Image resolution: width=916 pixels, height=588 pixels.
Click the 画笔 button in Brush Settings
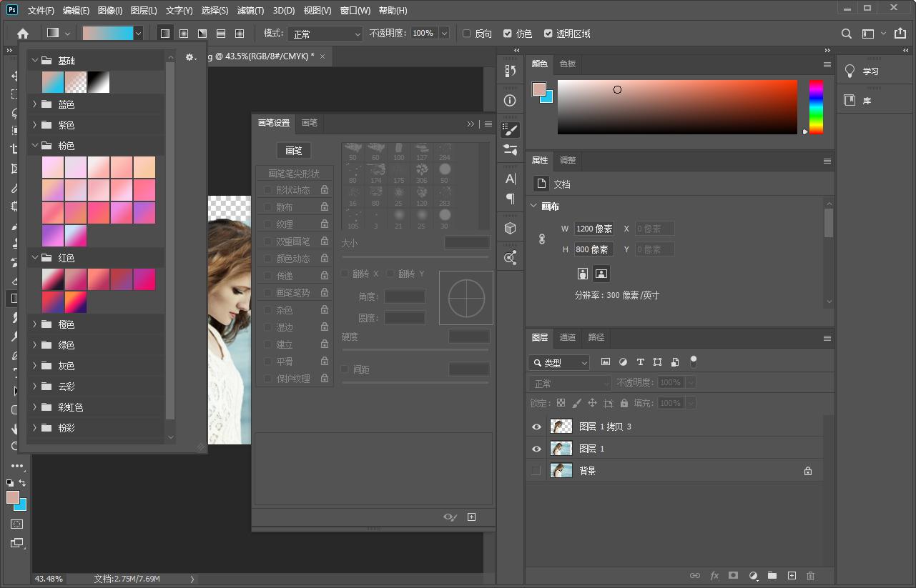point(293,151)
